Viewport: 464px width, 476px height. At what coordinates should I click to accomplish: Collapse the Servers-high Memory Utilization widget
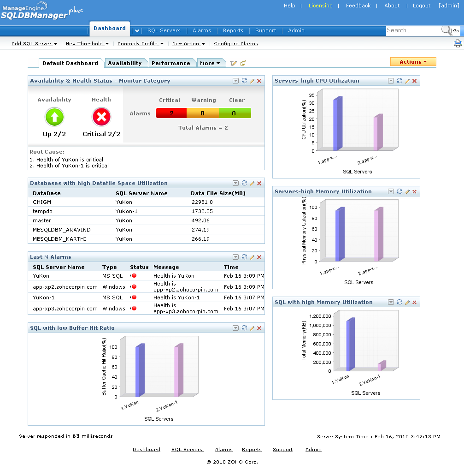[391, 191]
